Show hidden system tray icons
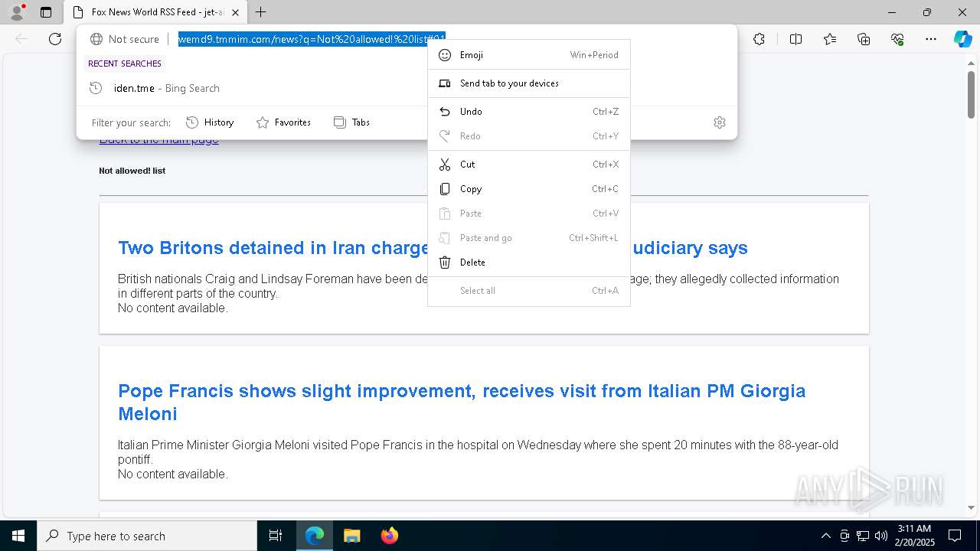980x551 pixels. pos(825,536)
